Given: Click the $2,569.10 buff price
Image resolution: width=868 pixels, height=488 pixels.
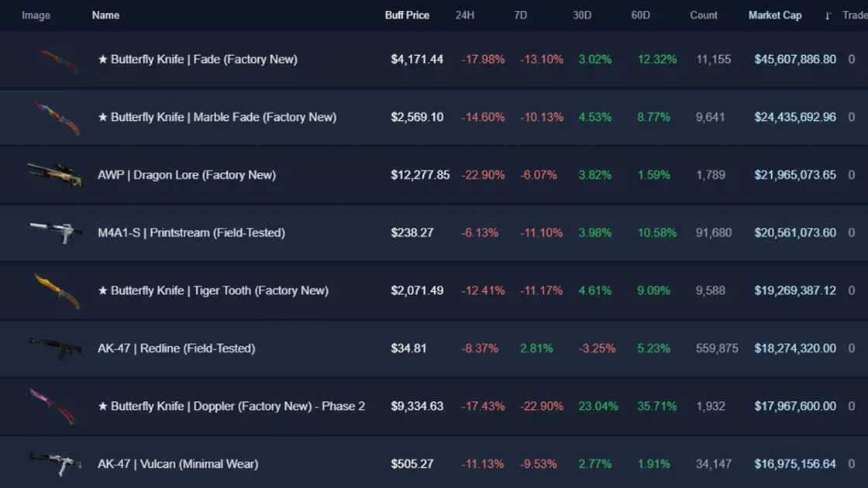Looking at the screenshot, I should point(417,117).
